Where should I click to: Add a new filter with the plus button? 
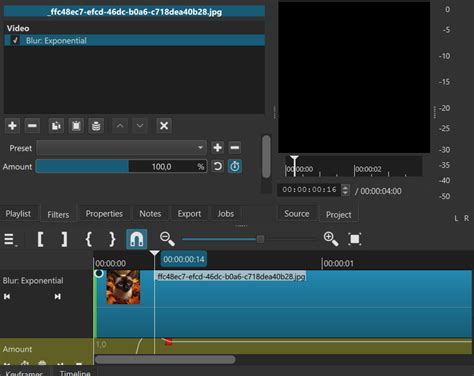coord(12,126)
